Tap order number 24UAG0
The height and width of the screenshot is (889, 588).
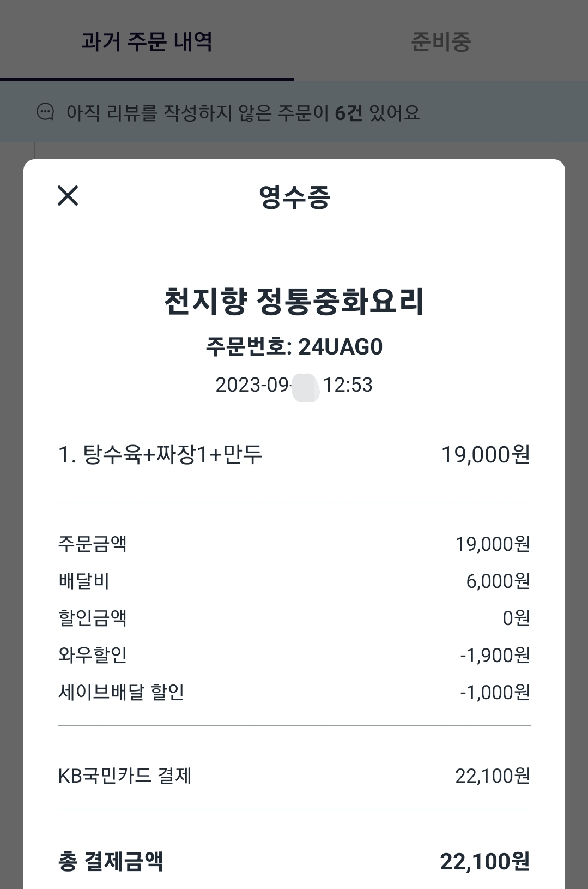(x=294, y=347)
